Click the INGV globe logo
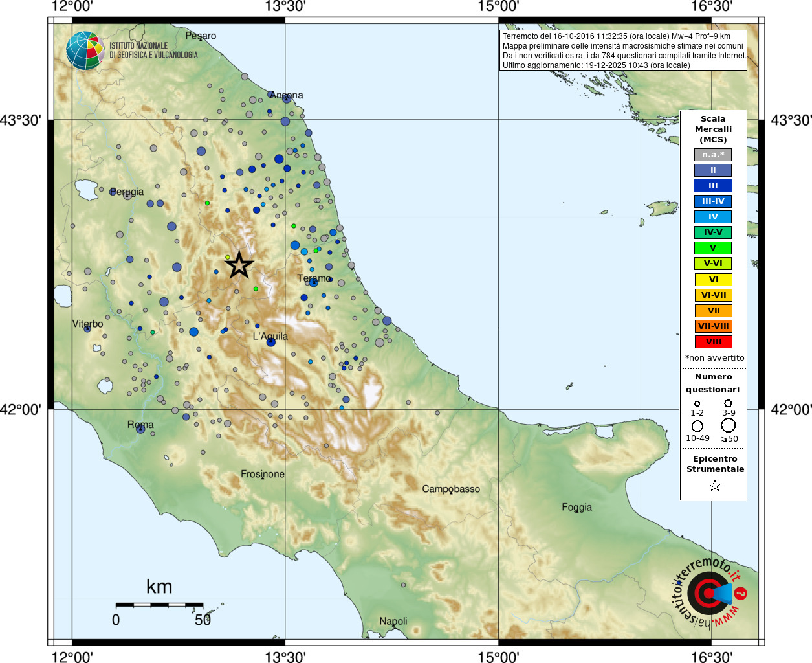This screenshot has height=663, width=812. [x=85, y=51]
